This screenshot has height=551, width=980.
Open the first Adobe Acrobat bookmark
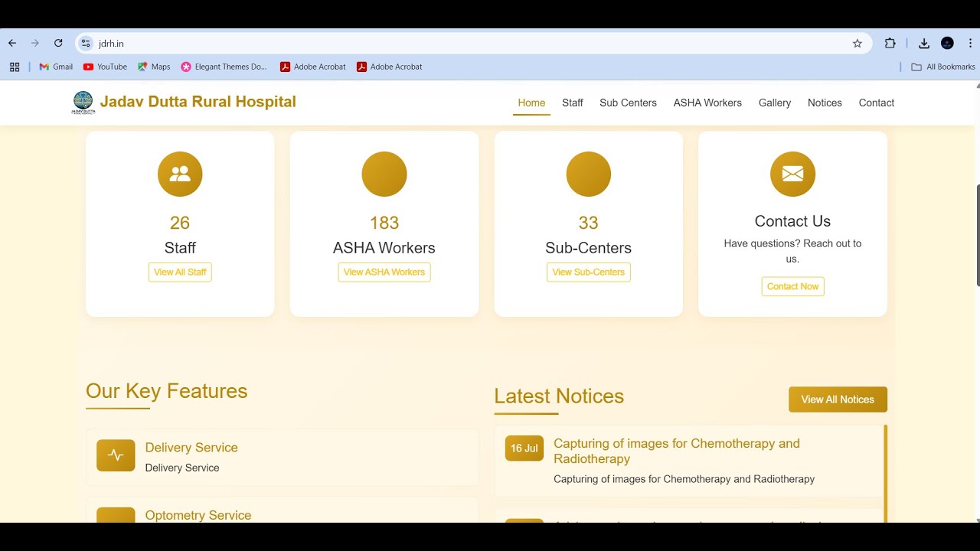pyautogui.click(x=312, y=67)
